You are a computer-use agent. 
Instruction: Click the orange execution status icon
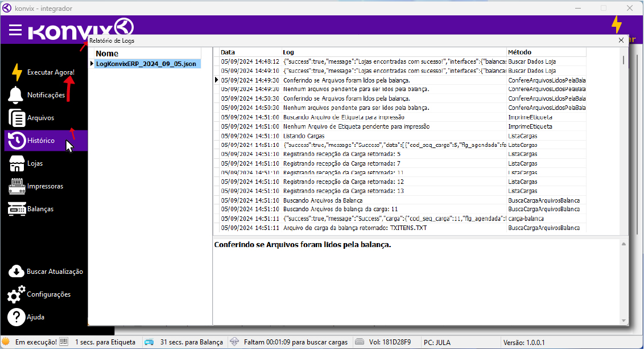pyautogui.click(x=6, y=342)
